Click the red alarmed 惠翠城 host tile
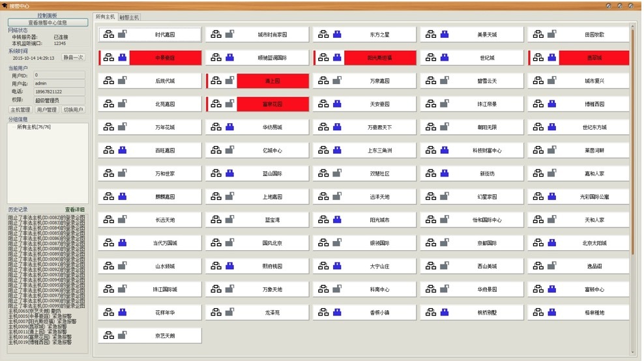 click(x=594, y=58)
